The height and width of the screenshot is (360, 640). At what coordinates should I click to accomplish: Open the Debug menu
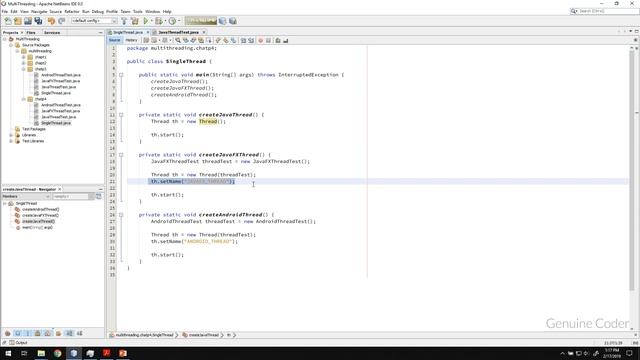point(98,11)
